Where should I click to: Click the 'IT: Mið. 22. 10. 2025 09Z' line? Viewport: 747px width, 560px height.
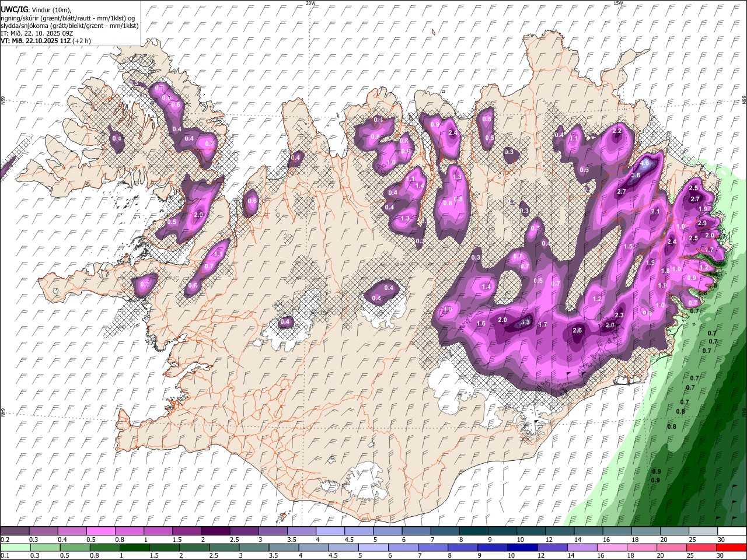click(x=36, y=33)
